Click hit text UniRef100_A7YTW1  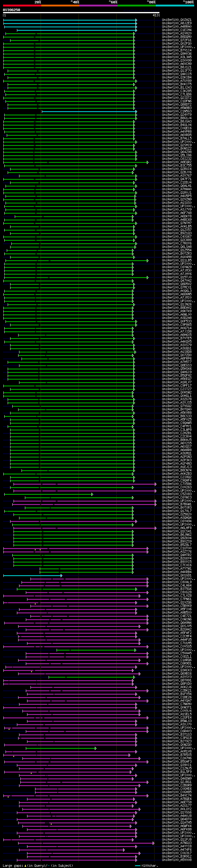click(x=176, y=568)
